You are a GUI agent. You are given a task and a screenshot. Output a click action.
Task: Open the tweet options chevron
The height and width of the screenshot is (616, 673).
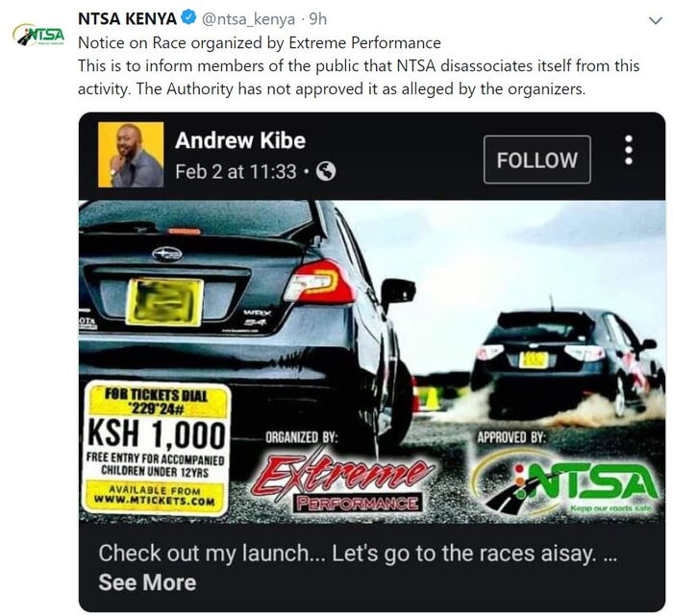[x=656, y=20]
